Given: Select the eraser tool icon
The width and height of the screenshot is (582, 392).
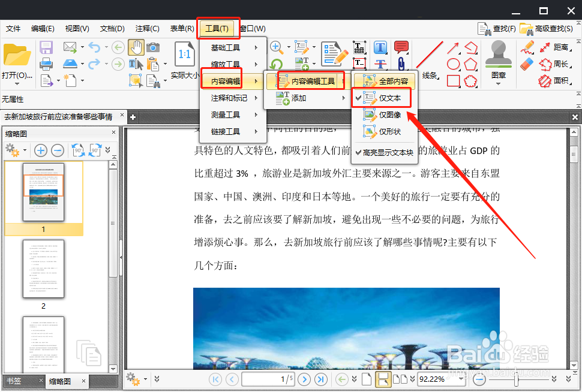Looking at the screenshot, I should pos(527,64).
